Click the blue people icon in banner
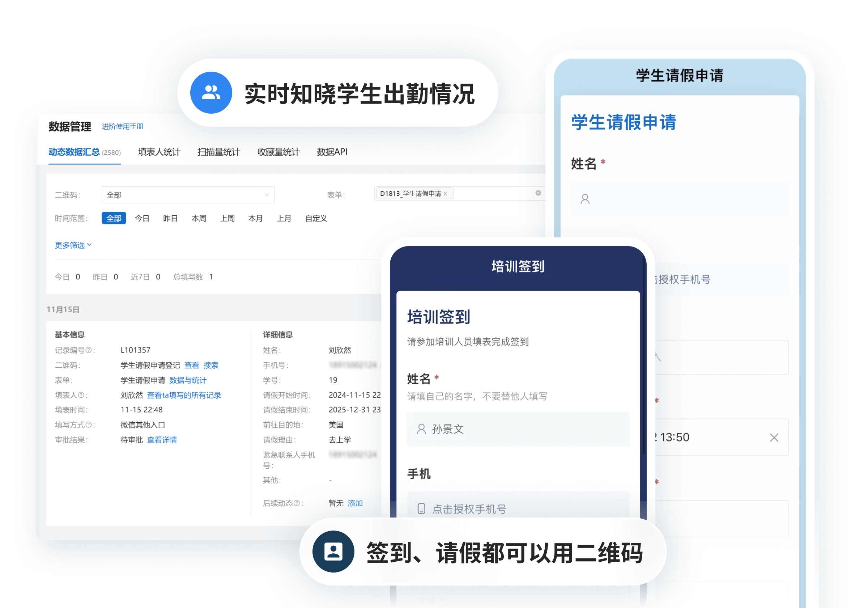868x608 pixels. 211,93
